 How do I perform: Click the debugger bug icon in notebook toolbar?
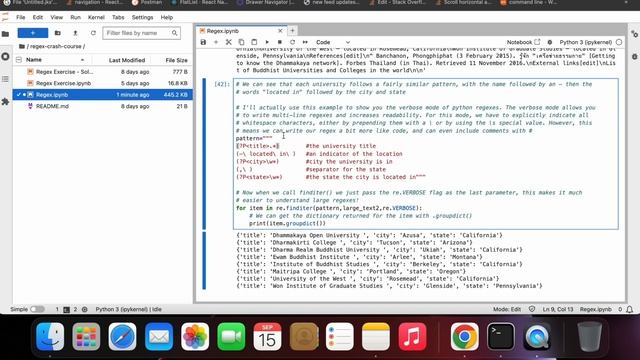(550, 42)
